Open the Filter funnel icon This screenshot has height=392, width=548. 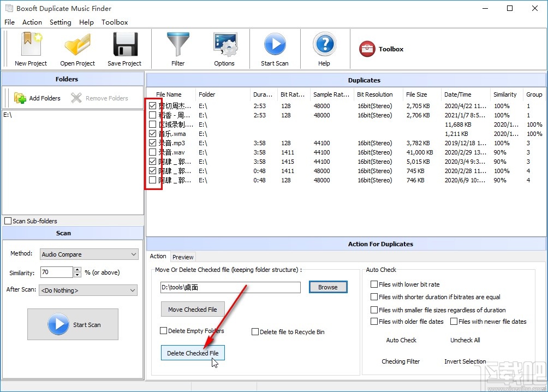click(x=178, y=44)
